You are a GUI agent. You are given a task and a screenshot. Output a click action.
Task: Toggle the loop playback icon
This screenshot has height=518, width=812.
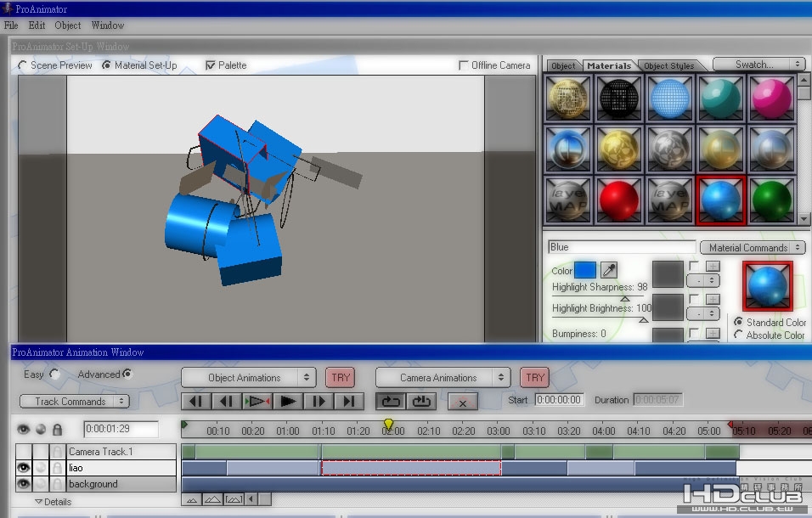click(x=391, y=402)
